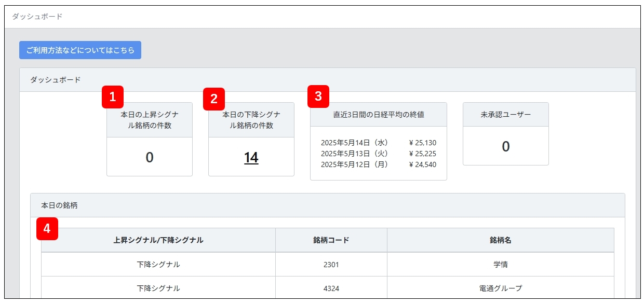The image size is (644, 304).
Task: Select the 直近3日間の日経平均の終値 card header
Action: pyautogui.click(x=378, y=115)
